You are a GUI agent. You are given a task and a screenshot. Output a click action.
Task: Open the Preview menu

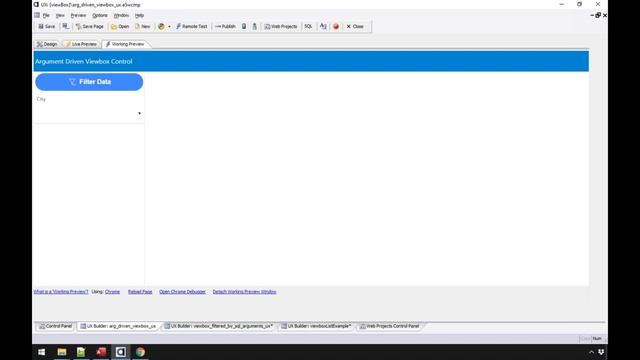pos(78,16)
